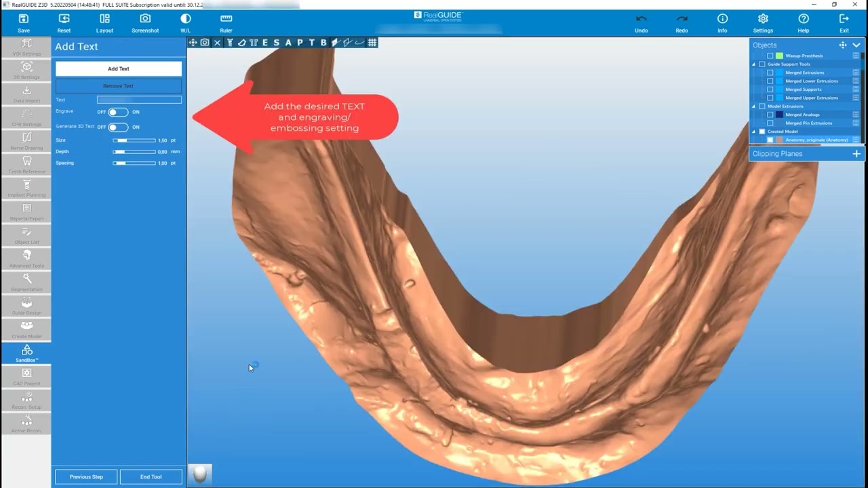Open the Segmentation sidebar tab
Image resolution: width=868 pixels, height=488 pixels.
tap(26, 283)
